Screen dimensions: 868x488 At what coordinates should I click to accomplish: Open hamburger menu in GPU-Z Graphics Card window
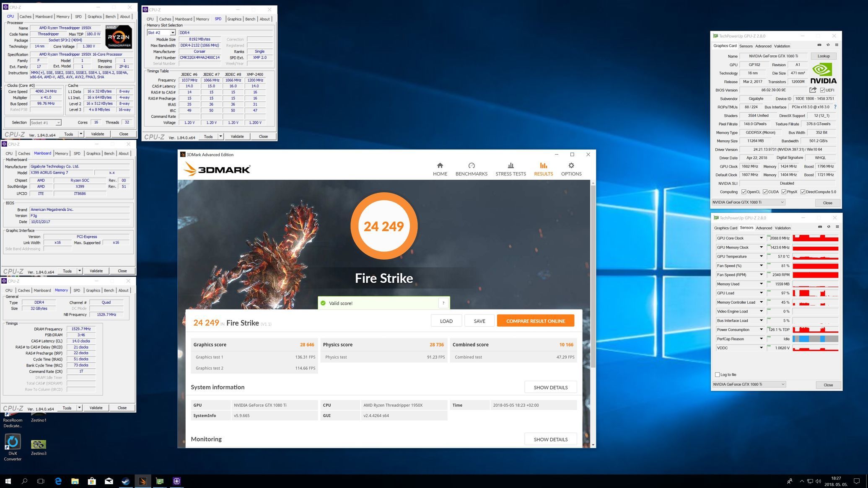coord(837,45)
